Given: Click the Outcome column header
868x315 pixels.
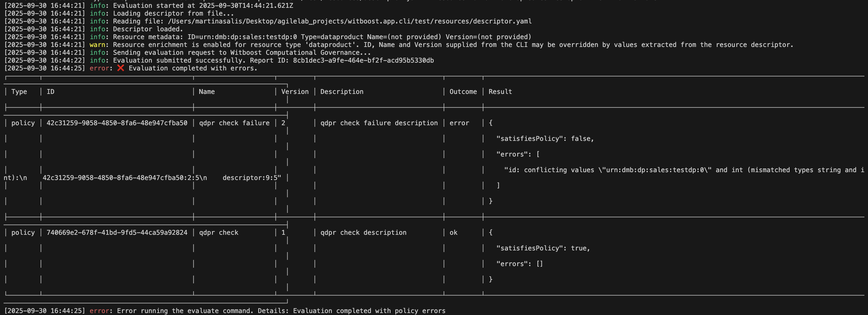Looking at the screenshot, I should click(463, 92).
